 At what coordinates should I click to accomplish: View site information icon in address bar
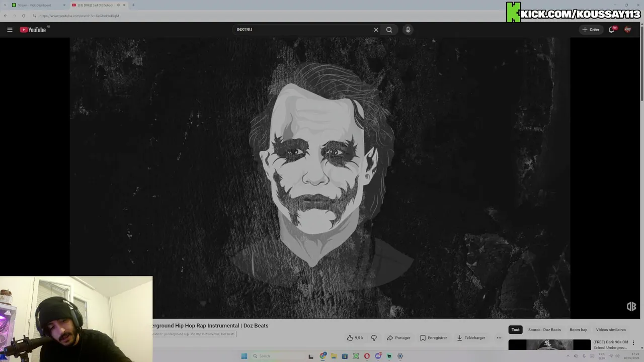pyautogui.click(x=34, y=16)
